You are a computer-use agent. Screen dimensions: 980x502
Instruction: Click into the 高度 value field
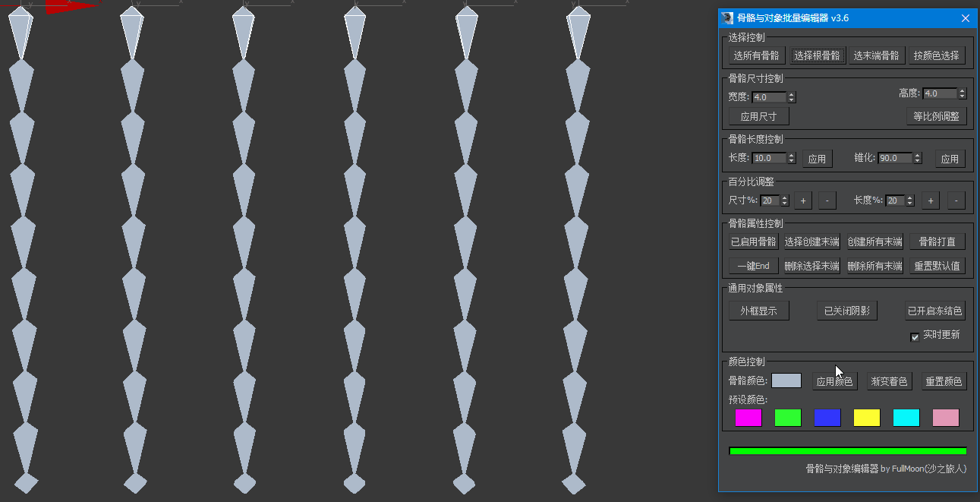tap(940, 93)
